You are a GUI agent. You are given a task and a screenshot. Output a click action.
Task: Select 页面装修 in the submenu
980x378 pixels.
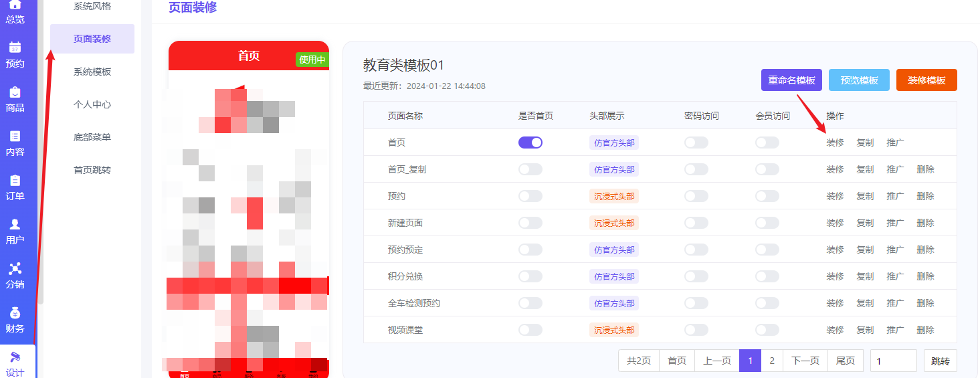[x=92, y=39]
